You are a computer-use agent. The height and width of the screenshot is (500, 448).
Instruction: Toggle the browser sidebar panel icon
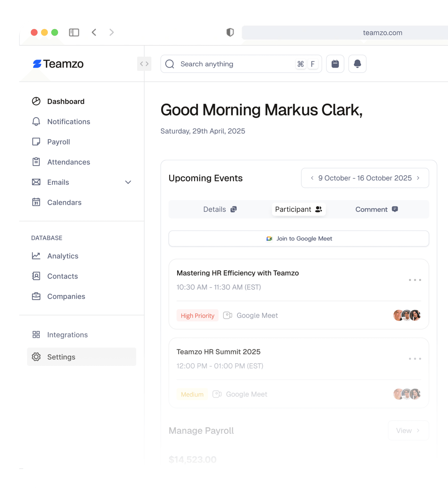pos(74,32)
